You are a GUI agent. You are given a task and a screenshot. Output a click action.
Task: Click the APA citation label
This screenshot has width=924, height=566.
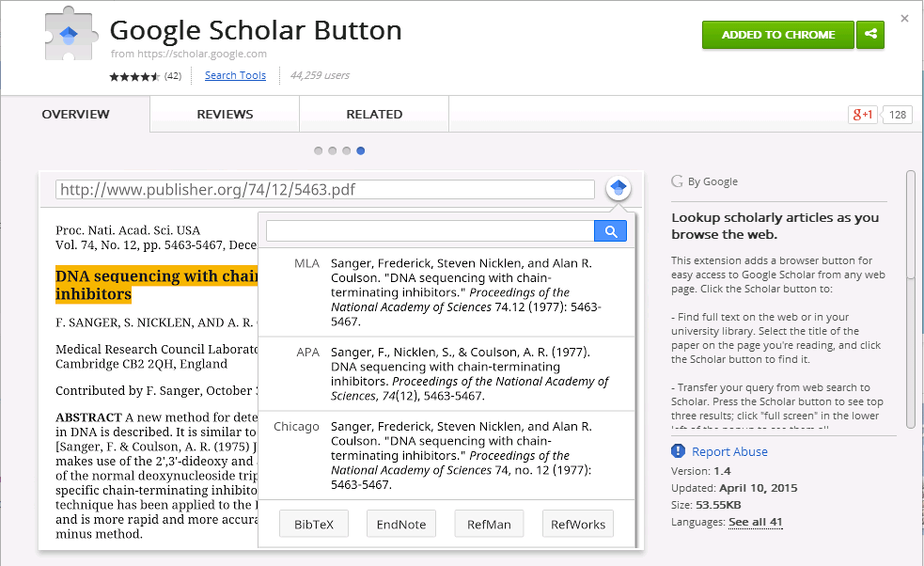(307, 352)
